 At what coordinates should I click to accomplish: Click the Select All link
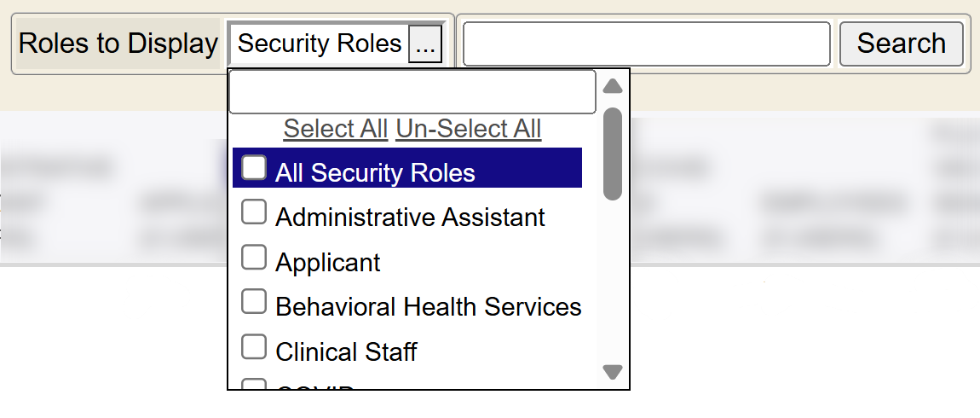pyautogui.click(x=336, y=129)
